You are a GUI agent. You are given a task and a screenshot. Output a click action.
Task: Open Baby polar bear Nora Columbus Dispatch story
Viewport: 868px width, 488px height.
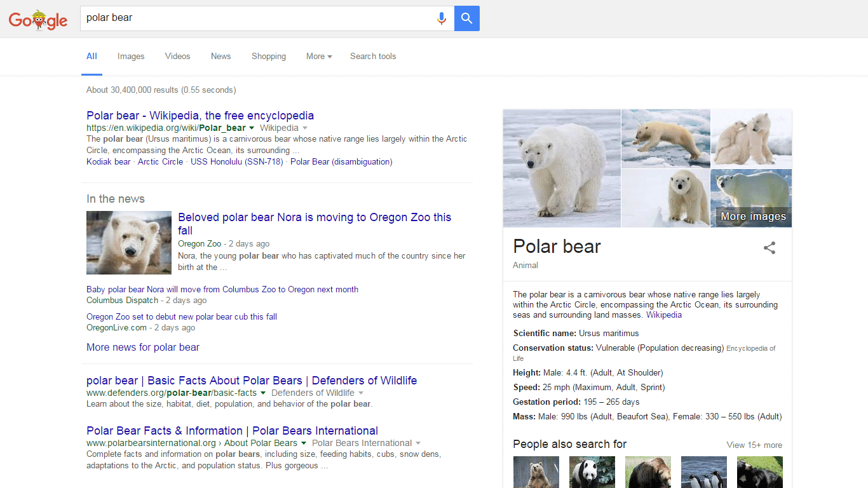pyautogui.click(x=222, y=290)
